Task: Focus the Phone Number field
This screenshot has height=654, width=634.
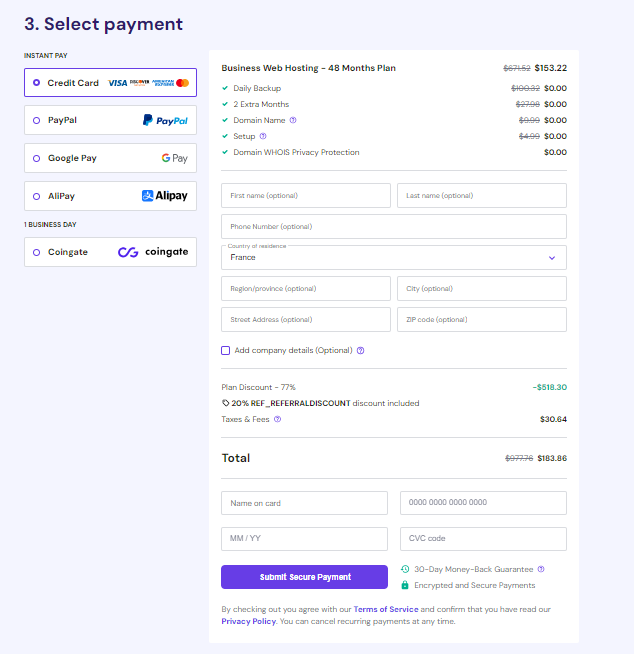Action: pos(394,226)
